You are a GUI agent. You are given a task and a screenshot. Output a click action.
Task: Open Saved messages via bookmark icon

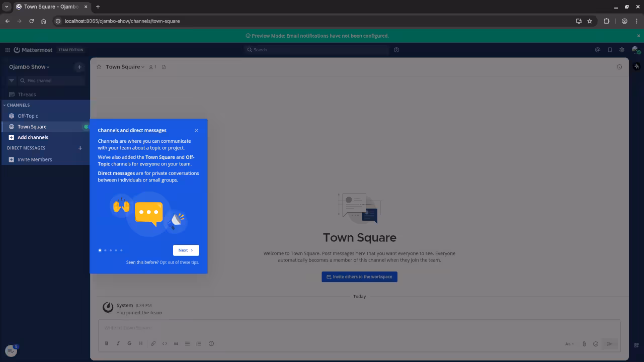pyautogui.click(x=610, y=50)
